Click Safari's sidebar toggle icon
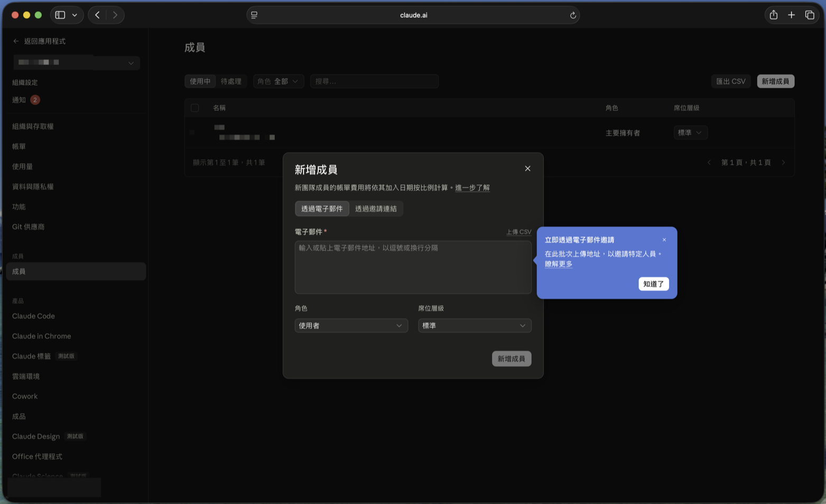This screenshot has width=826, height=504. tap(60, 15)
